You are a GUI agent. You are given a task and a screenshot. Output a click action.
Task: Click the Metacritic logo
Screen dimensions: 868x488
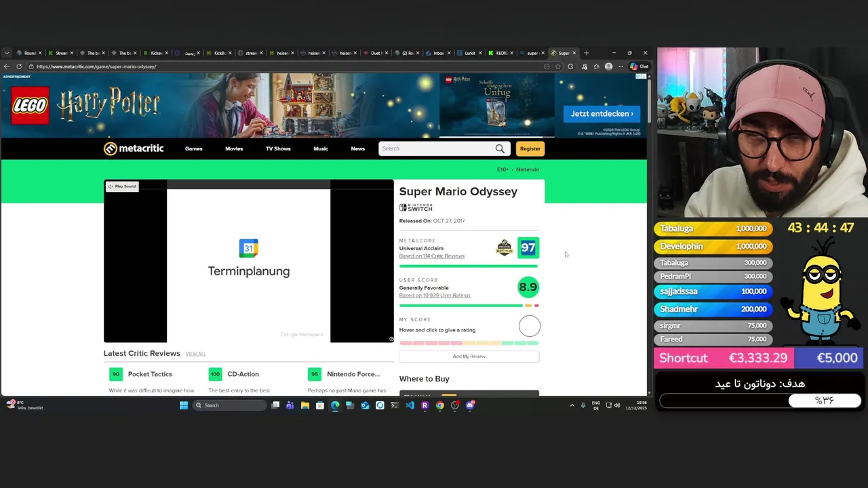(134, 148)
